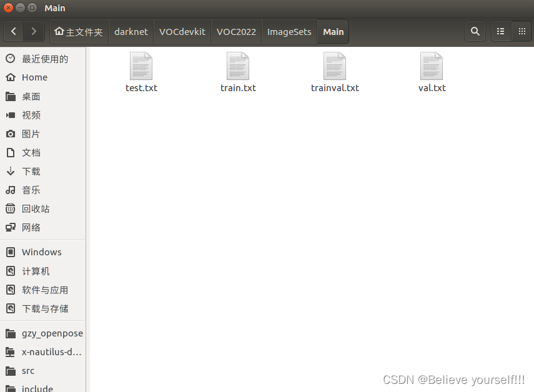The width and height of the screenshot is (534, 392).
Task: Open the Windows volume in sidebar
Action: tap(43, 252)
